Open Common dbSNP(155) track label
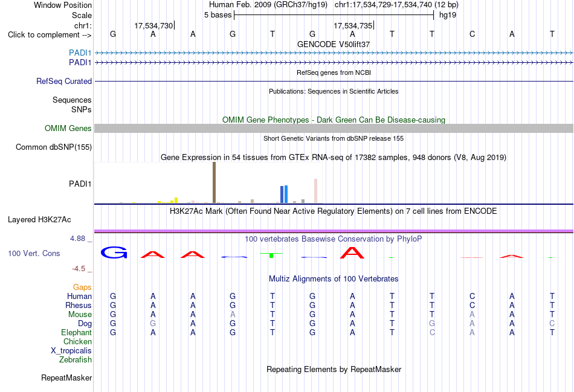The width and height of the screenshot is (574, 392). point(54,147)
